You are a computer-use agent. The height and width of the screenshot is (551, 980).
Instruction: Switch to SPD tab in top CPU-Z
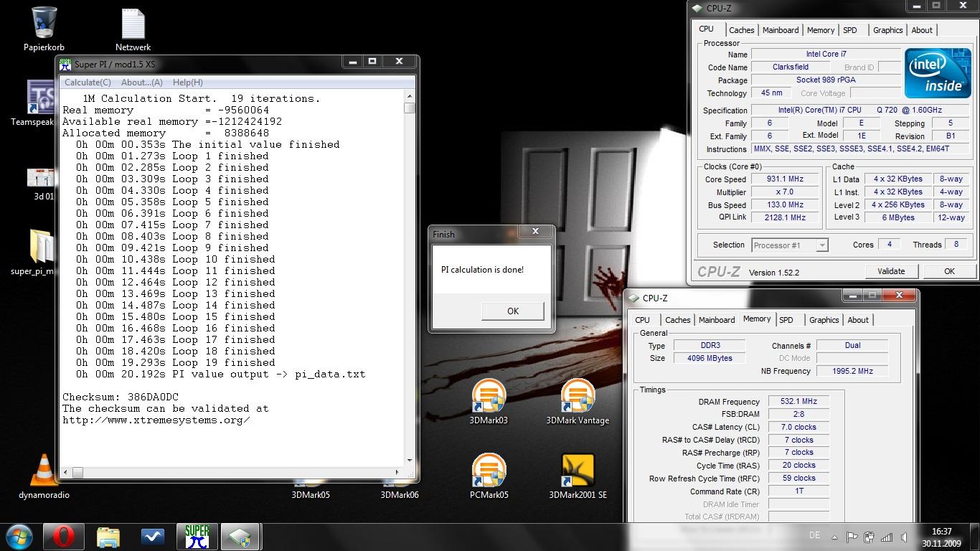tap(850, 30)
